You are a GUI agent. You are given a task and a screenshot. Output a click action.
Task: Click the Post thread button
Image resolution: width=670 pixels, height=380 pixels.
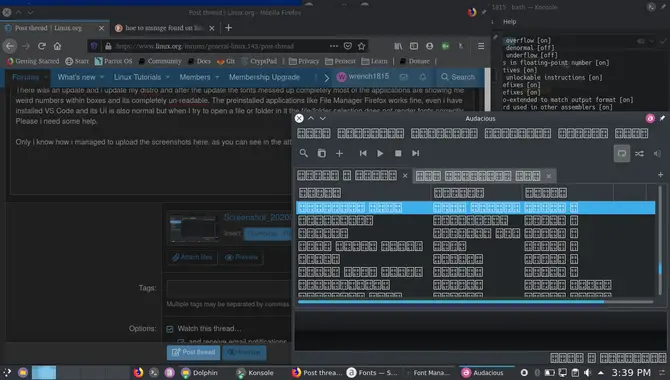(x=194, y=353)
